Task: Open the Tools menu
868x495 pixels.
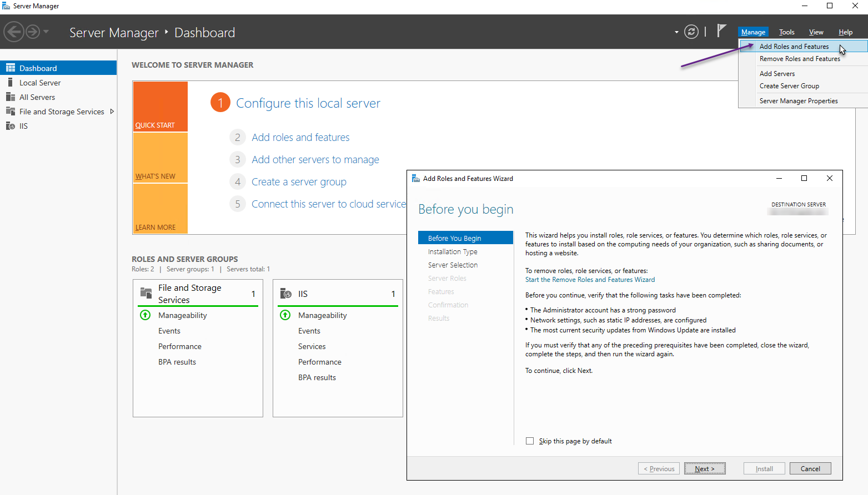Action: coord(786,32)
